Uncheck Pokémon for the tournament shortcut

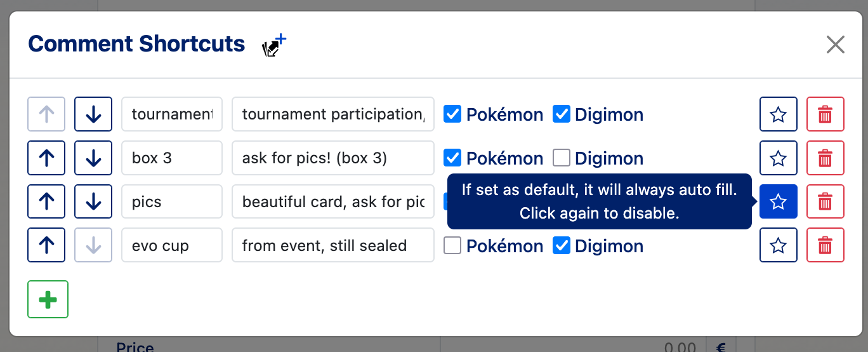pos(452,114)
